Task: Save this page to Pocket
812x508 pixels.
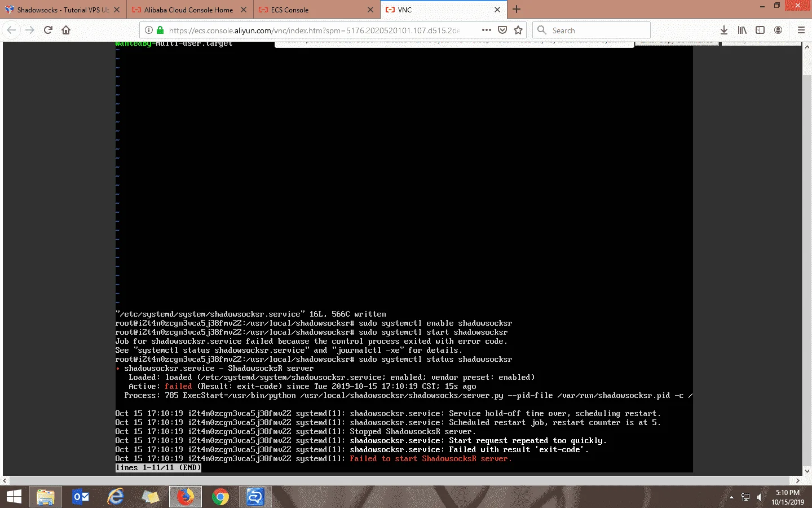Action: pyautogui.click(x=502, y=30)
